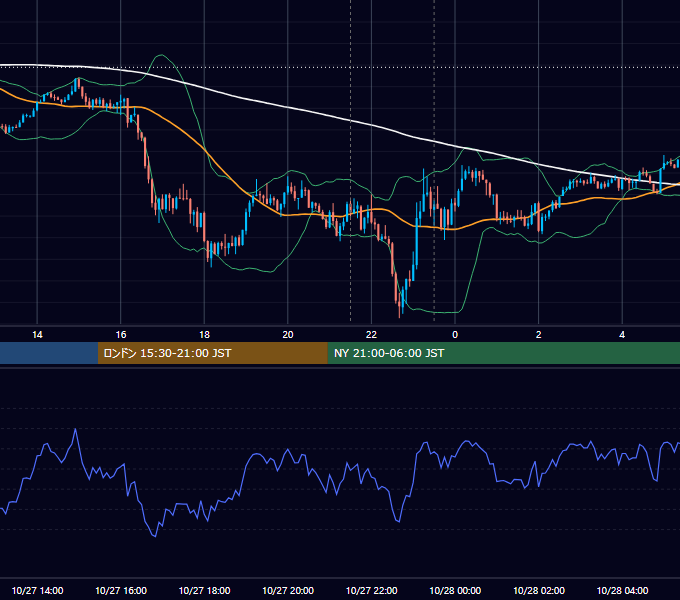Click the 4 hour label on price chart
Screen dimensions: 680x600
click(x=622, y=335)
